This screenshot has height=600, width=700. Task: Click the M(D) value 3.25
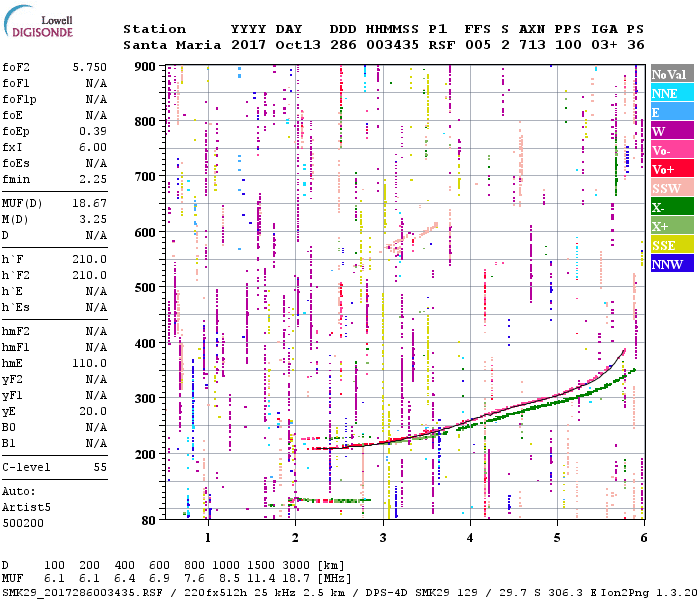point(93,219)
